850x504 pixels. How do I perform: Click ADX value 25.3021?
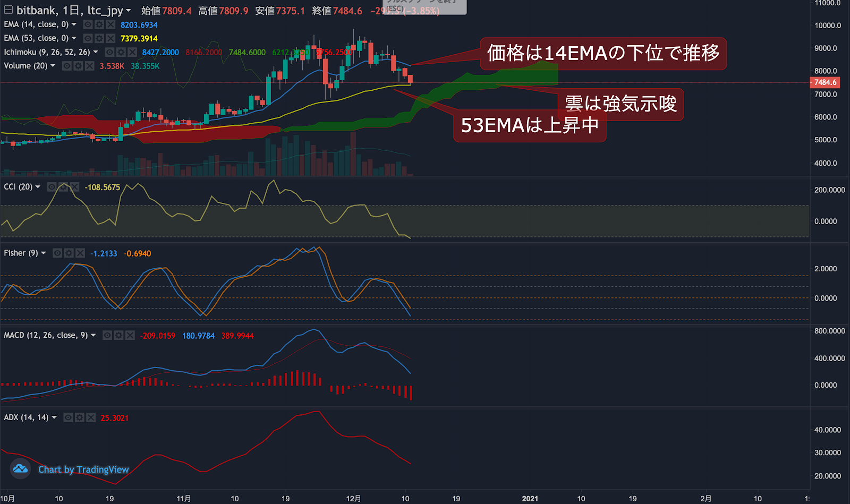[x=115, y=418]
